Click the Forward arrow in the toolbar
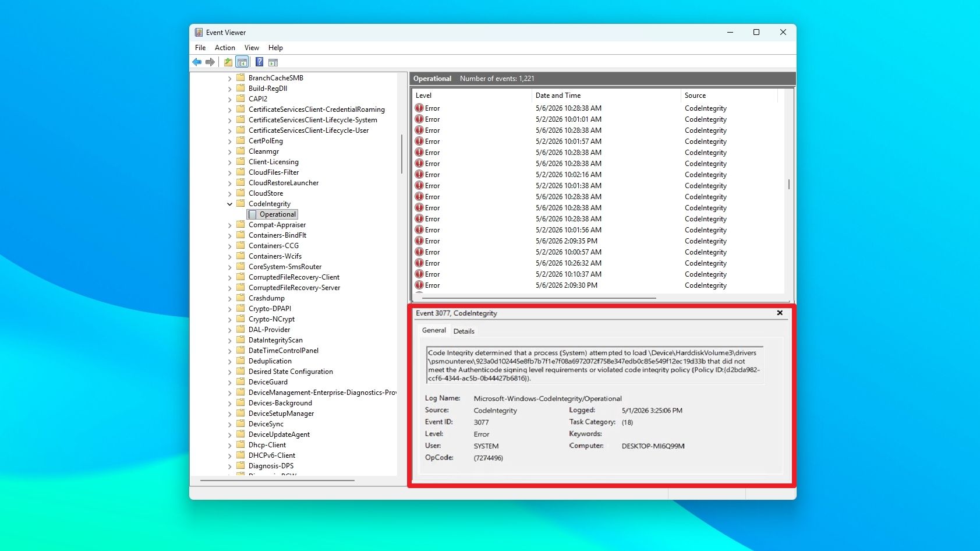Image resolution: width=980 pixels, height=551 pixels. tap(210, 62)
